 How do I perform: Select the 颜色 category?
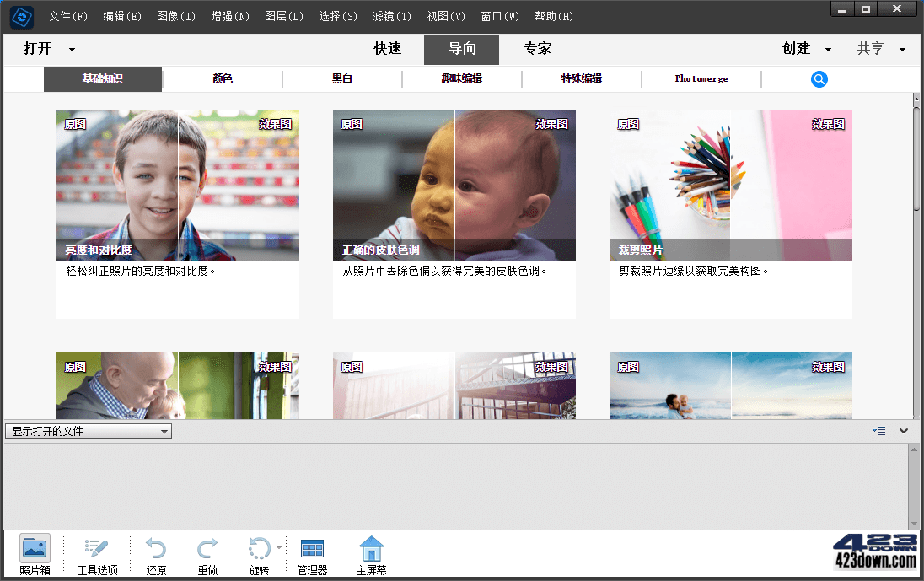pyautogui.click(x=221, y=78)
